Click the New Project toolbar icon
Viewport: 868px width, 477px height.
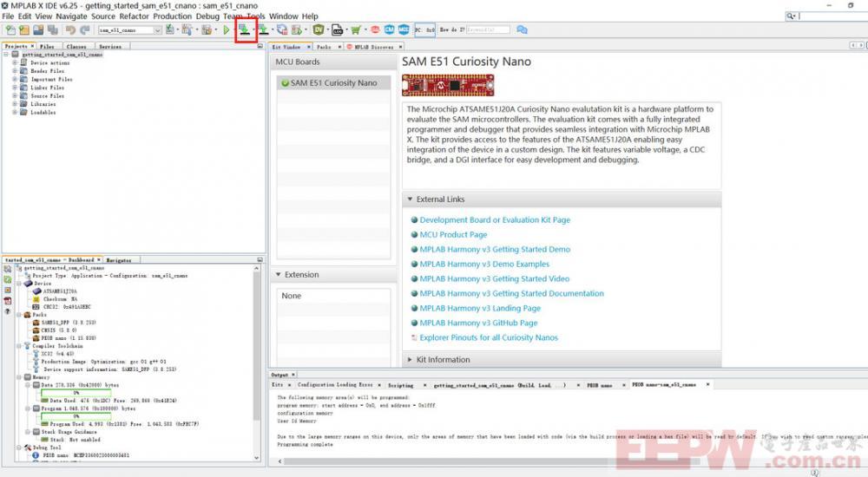tap(23, 29)
